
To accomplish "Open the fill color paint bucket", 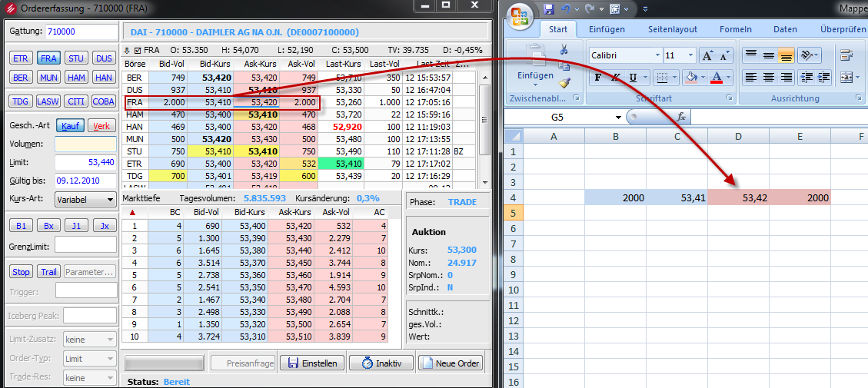I will point(690,77).
